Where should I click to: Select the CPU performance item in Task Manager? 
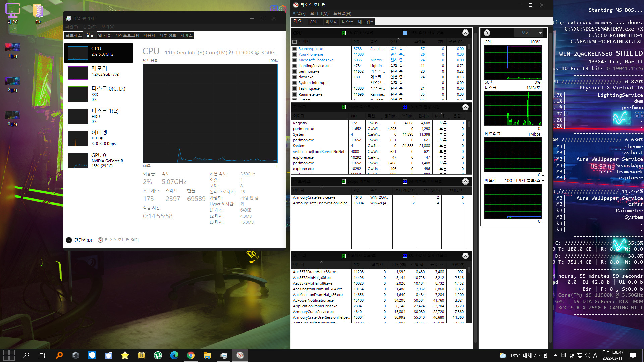99,53
